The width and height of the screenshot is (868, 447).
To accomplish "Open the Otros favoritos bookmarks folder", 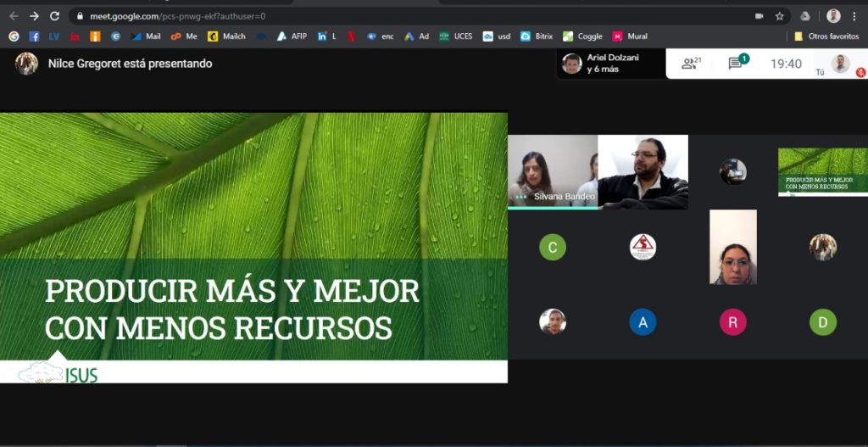I will (x=826, y=36).
